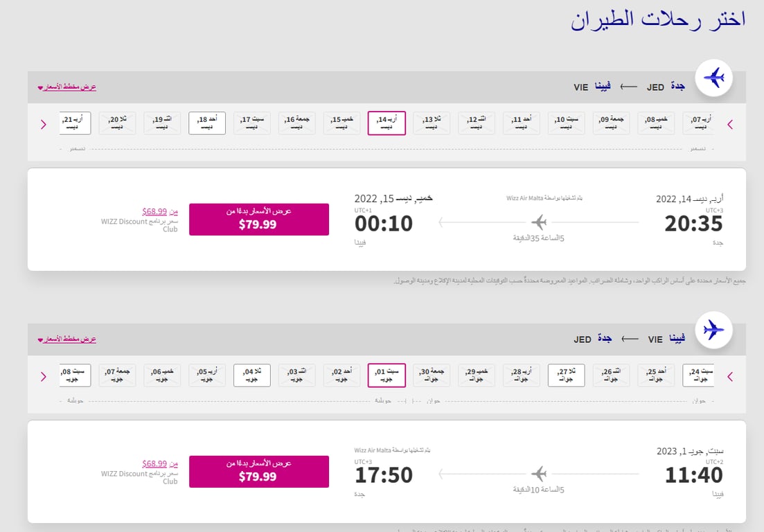Click the gray plane on the 11:40 flight line
Screen dimensions: 764x532
(539, 474)
